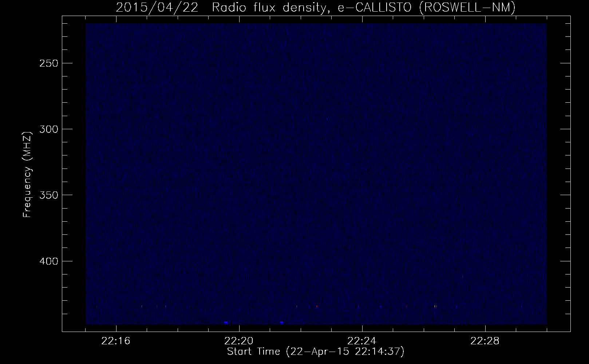Click the 22:20 time tick label

pyautogui.click(x=239, y=341)
